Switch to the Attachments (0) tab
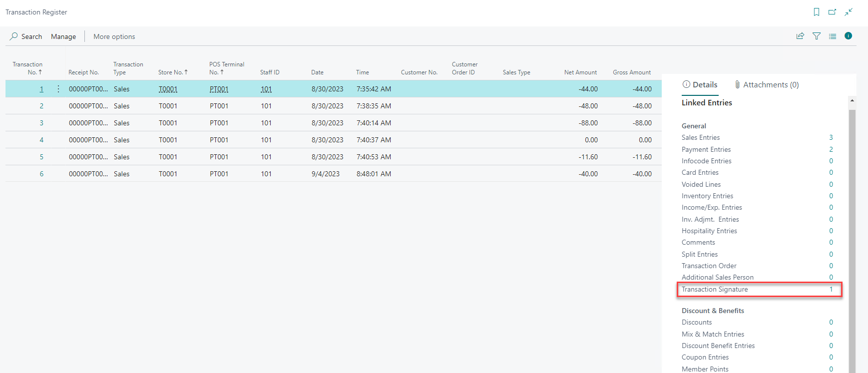This screenshot has height=373, width=868. tap(767, 85)
